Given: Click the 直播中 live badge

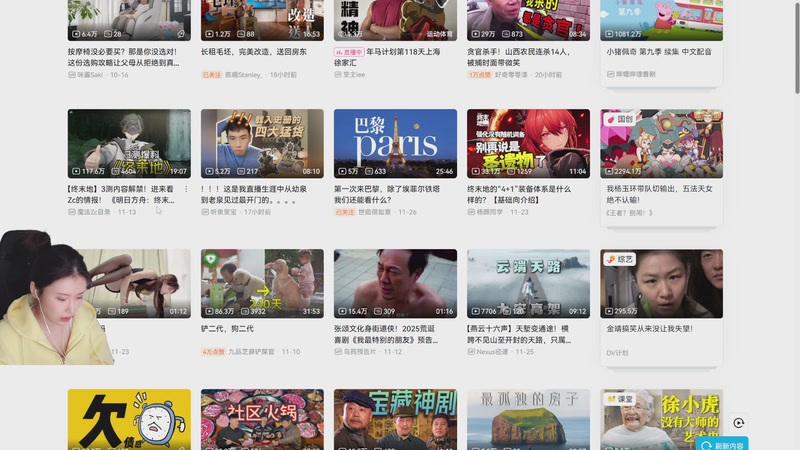Looking at the screenshot, I should click(349, 52).
